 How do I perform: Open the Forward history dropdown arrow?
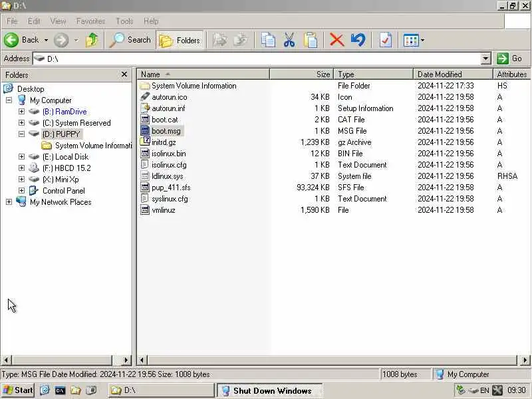pos(76,40)
